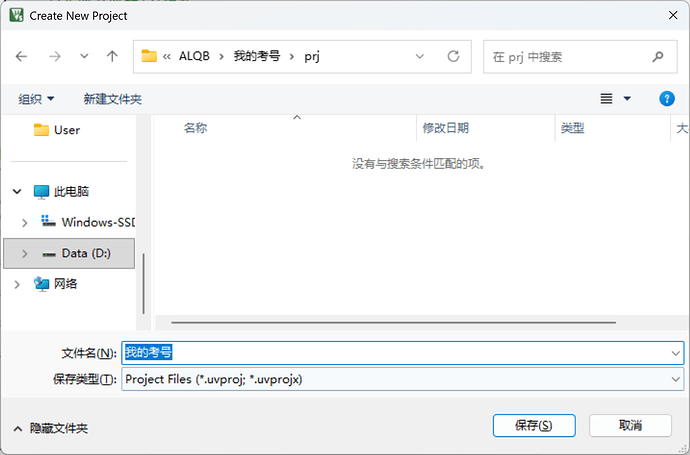Click the search magnifier icon

658,56
